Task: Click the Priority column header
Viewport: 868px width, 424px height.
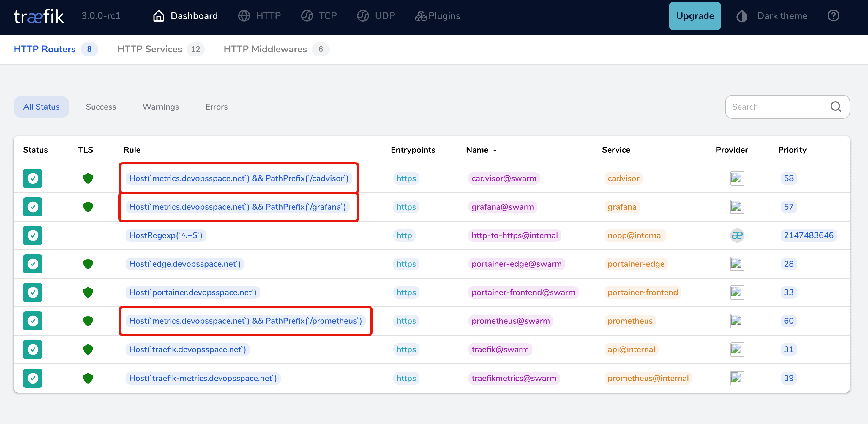Action: [792, 150]
